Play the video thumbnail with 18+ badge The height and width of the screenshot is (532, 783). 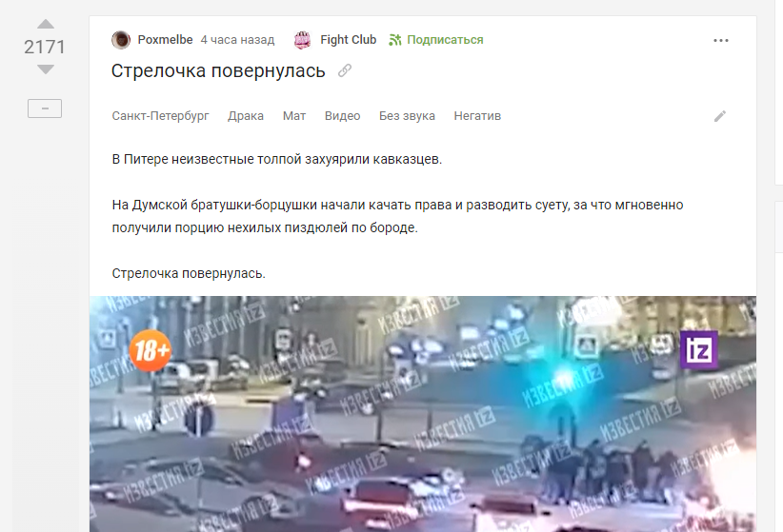coord(423,414)
